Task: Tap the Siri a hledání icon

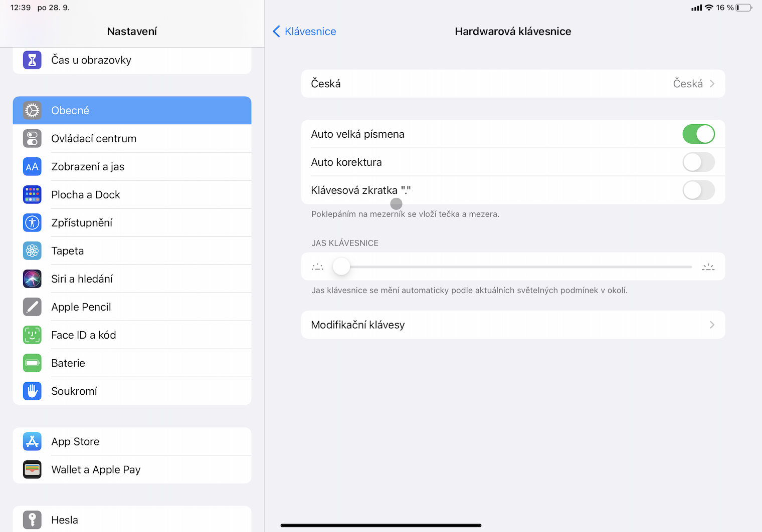Action: [x=32, y=279]
